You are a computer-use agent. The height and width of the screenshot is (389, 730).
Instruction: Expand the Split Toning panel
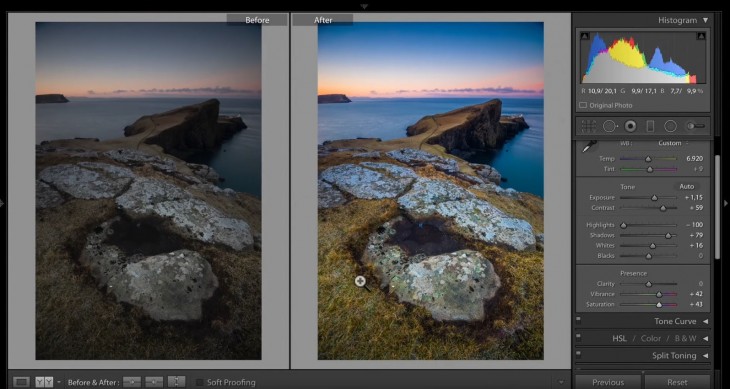click(x=705, y=356)
